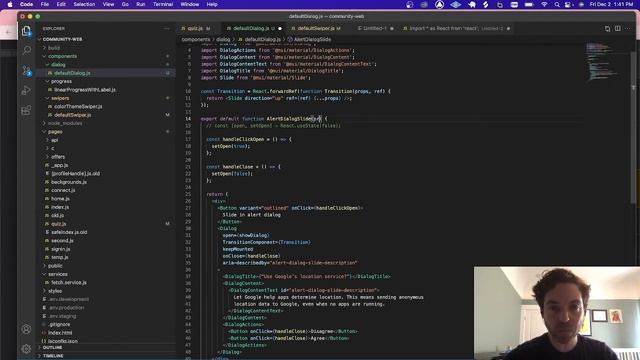Open the Search view in activity bar
The height and width of the screenshot is (360, 640).
(26, 51)
